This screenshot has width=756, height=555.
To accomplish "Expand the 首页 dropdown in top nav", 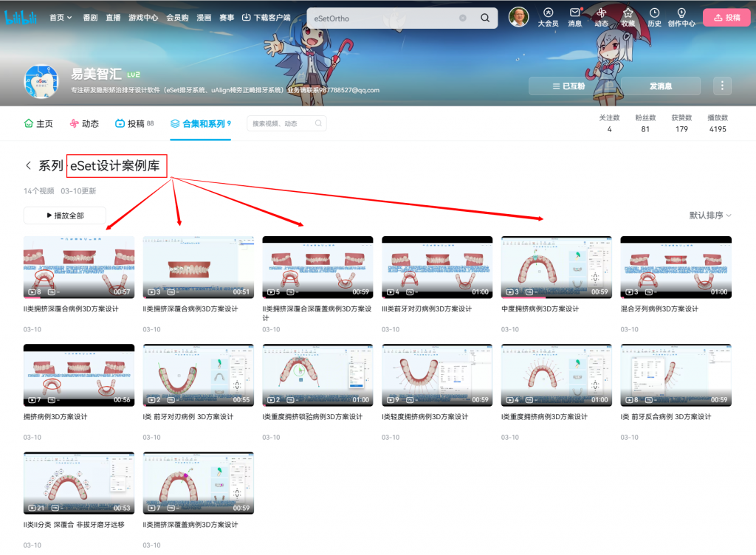I will click(61, 18).
